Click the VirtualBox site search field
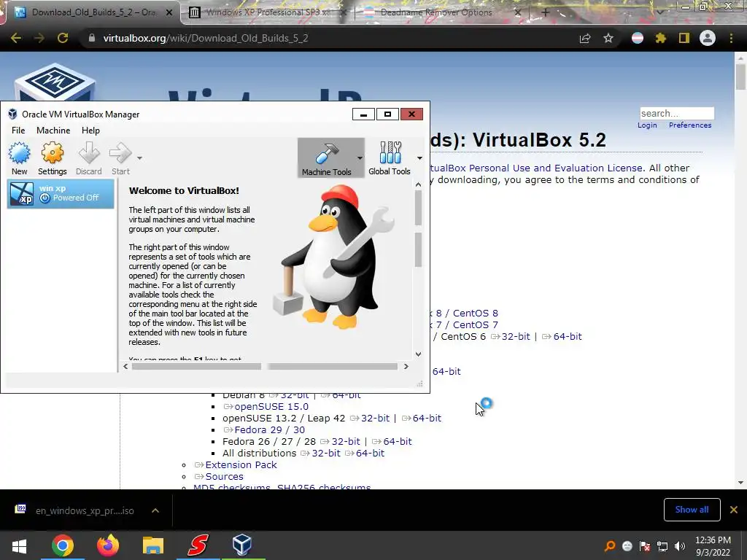The height and width of the screenshot is (560, 747). pos(677,113)
